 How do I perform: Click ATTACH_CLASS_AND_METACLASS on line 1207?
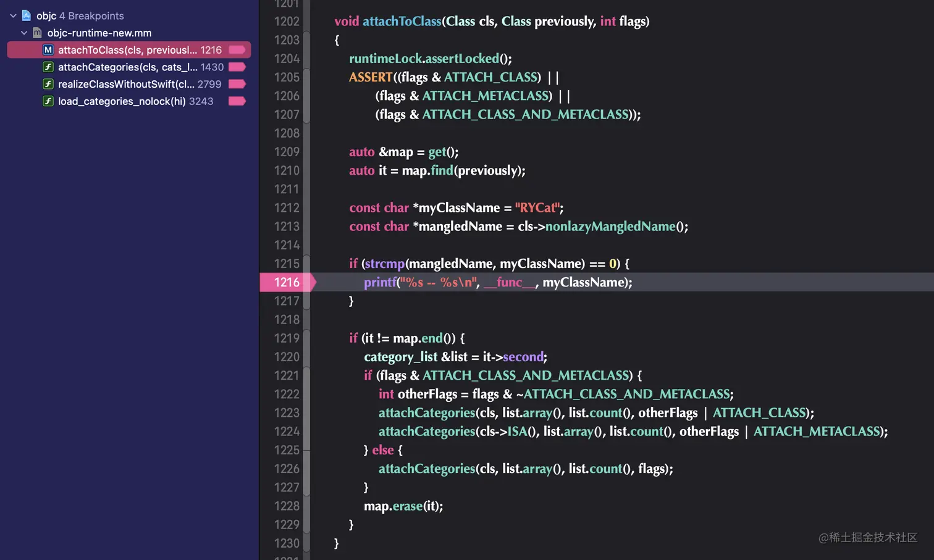[x=526, y=114]
